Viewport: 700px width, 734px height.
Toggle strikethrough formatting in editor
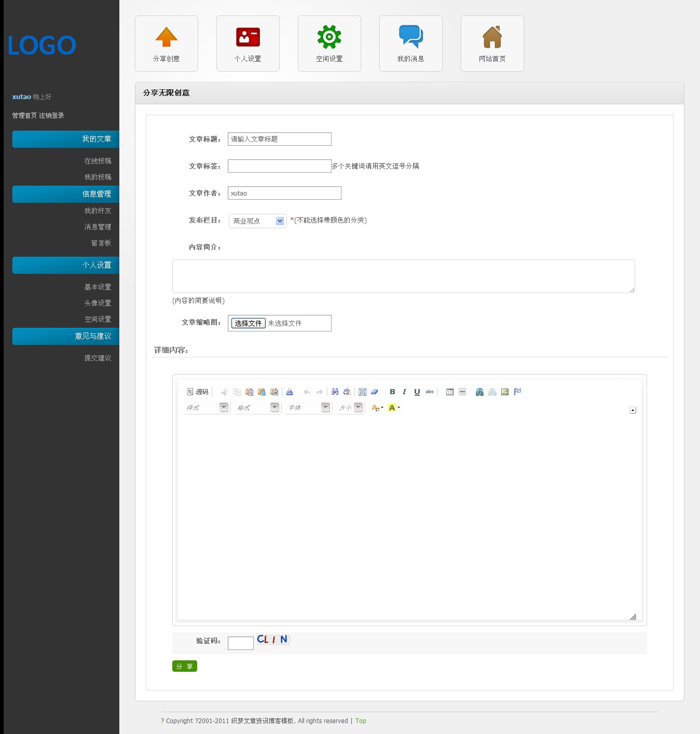[x=430, y=392]
